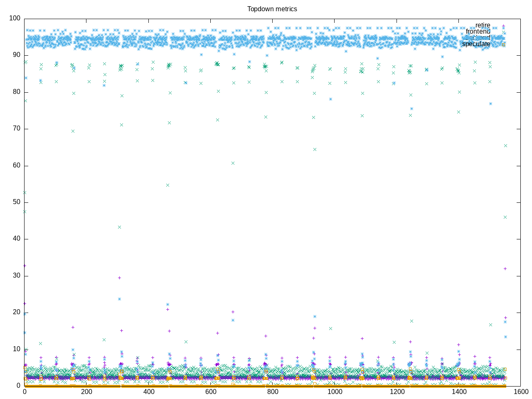This screenshot has height=399, width=532.
Task: Click the y-axis label 30
Action: 16,276
